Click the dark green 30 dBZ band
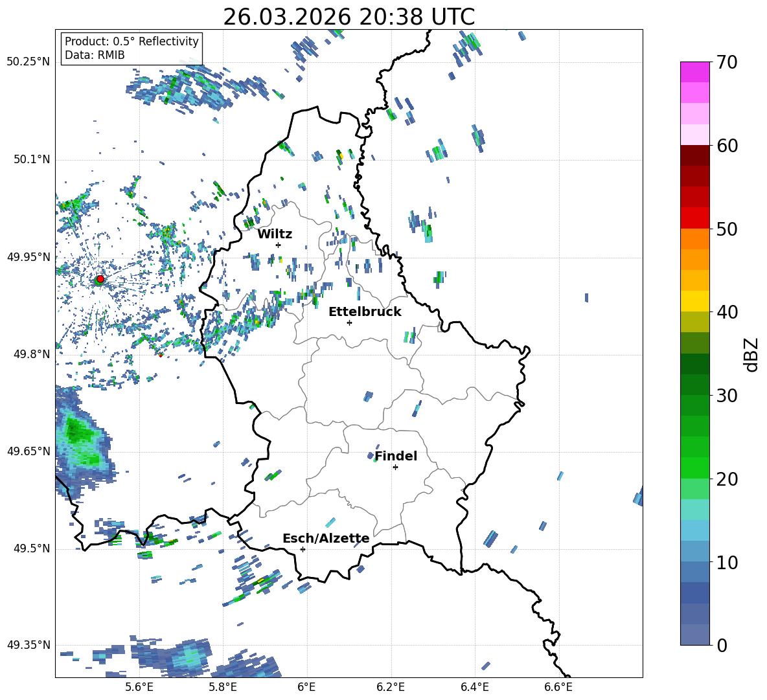Screen dimensions: 767x700 tap(694, 385)
